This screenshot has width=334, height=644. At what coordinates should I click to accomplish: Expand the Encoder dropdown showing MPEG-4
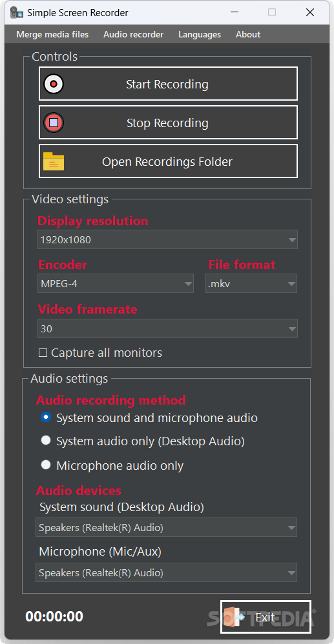point(116,283)
